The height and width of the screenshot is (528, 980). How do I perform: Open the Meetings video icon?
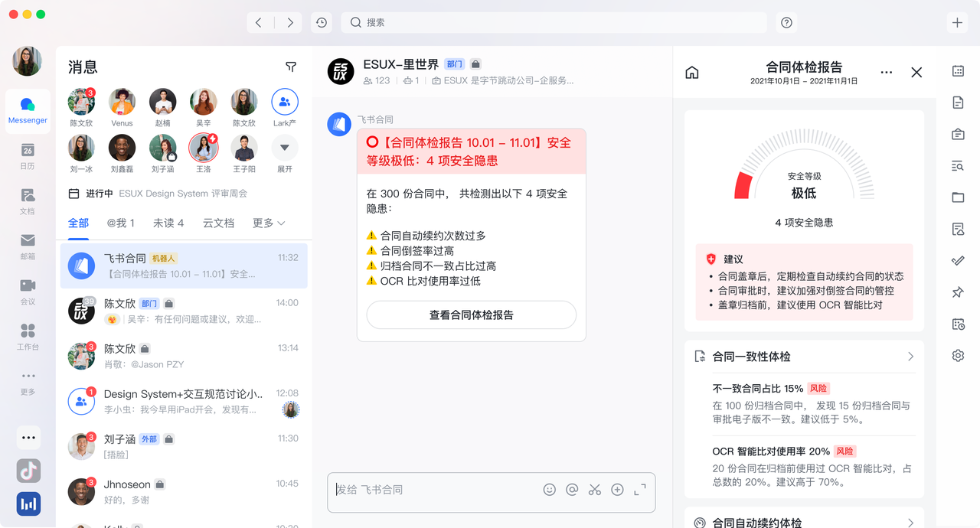[28, 292]
